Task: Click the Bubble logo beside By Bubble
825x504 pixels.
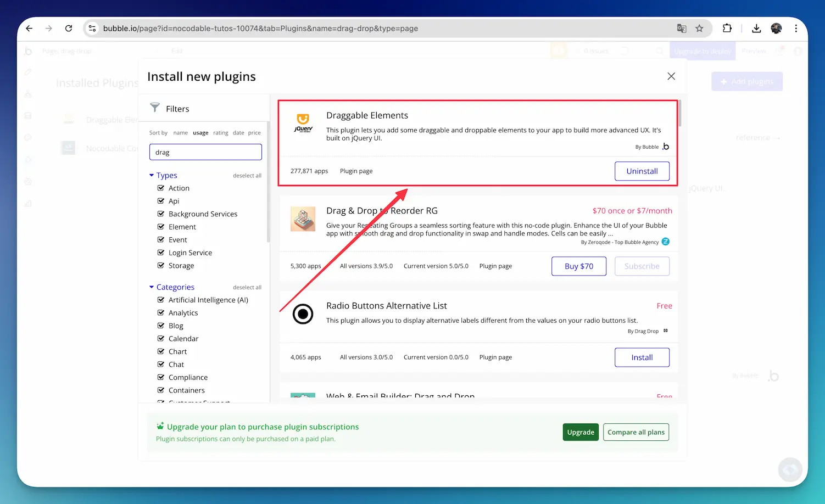Action: click(x=666, y=147)
